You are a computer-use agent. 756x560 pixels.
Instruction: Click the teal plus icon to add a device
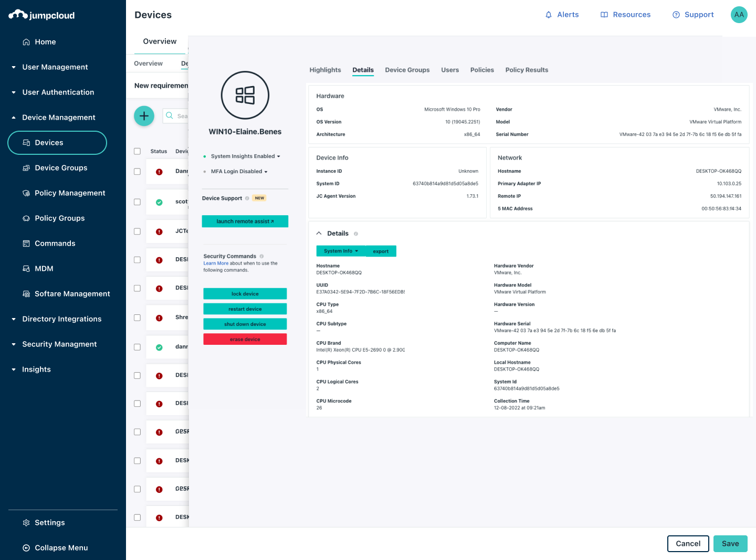[144, 116]
